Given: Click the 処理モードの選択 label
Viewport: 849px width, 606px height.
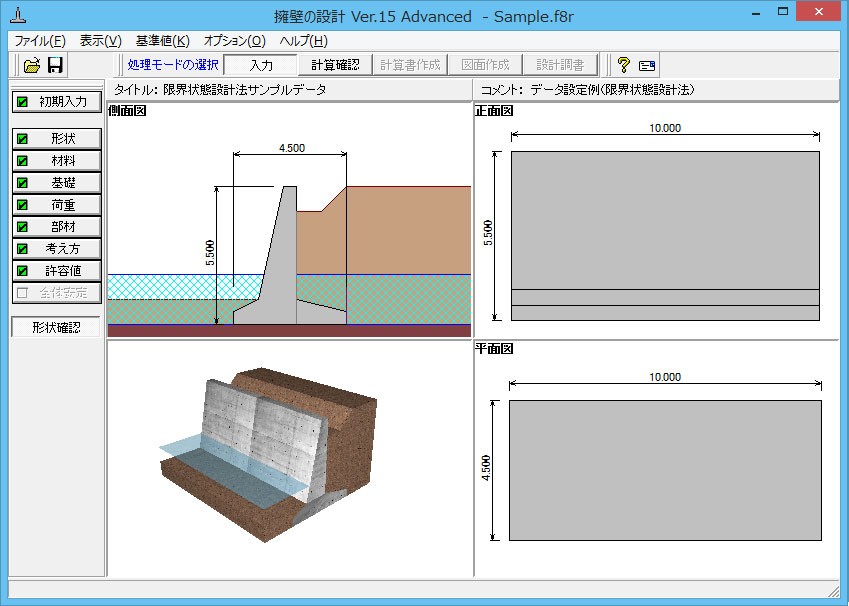Looking at the screenshot, I should point(173,65).
